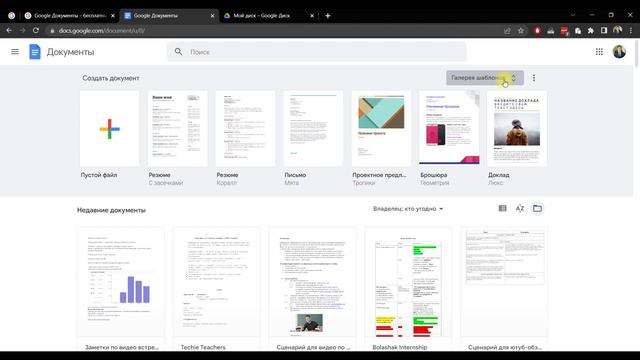640x360 pixels.
Task: Open the Сценарий для ютуб-обзора document
Action: click(x=504, y=289)
